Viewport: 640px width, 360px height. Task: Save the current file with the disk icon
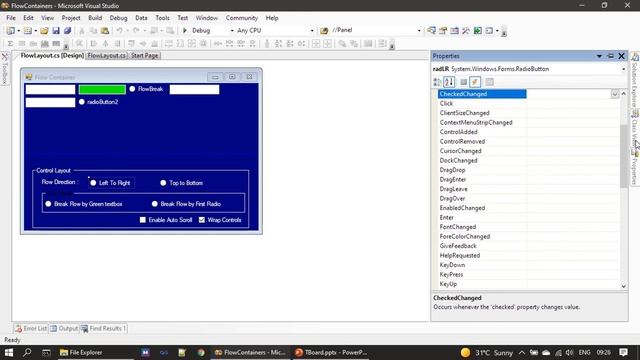56,31
